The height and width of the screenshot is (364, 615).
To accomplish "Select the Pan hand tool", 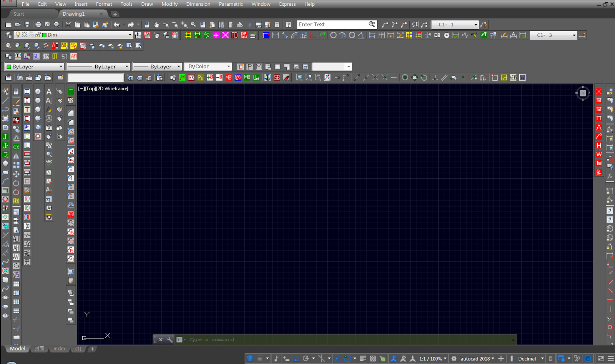I will tap(156, 25).
